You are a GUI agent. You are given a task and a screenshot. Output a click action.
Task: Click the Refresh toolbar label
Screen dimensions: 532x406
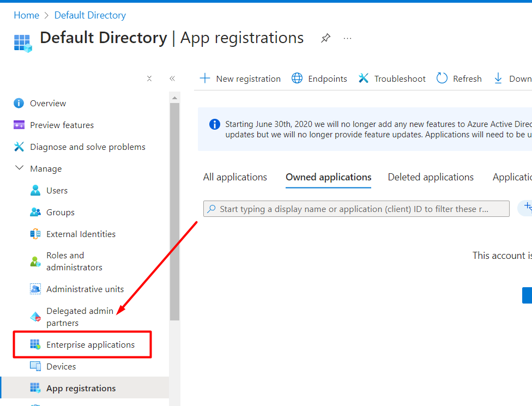coord(467,78)
